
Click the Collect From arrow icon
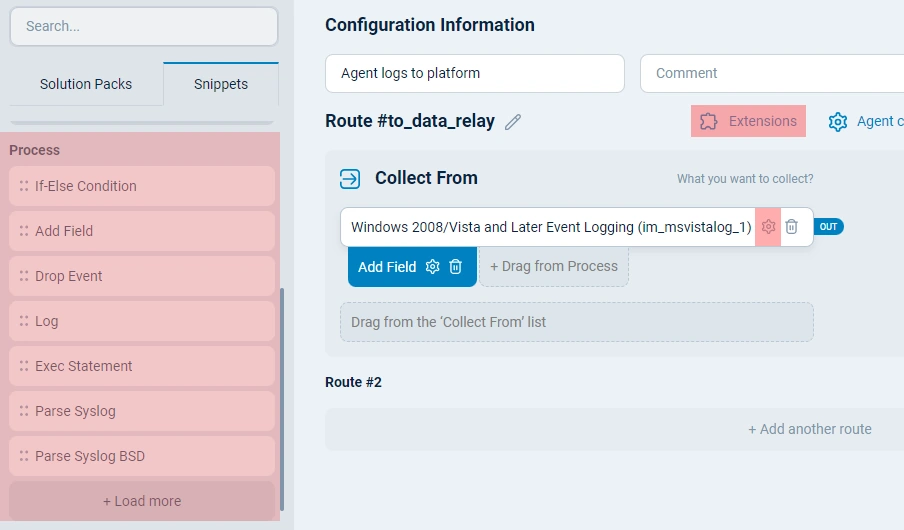click(x=350, y=178)
